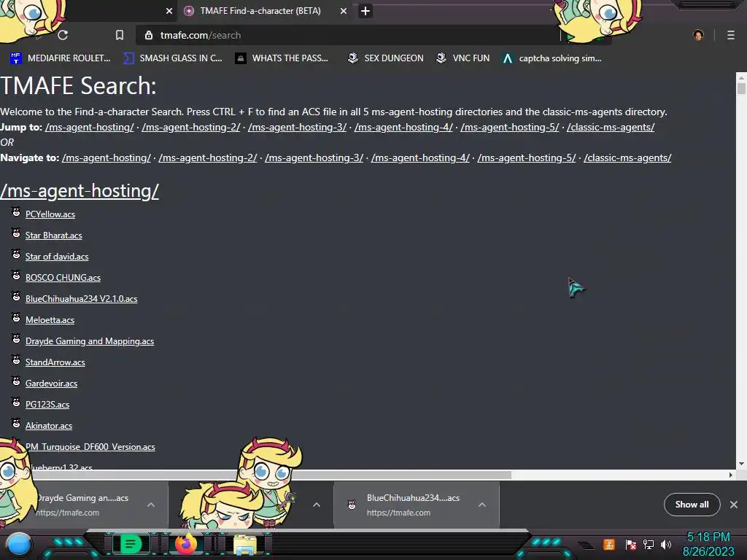Image resolution: width=747 pixels, height=560 pixels.
Task: Open File Explorer from the taskbar
Action: pos(245,545)
